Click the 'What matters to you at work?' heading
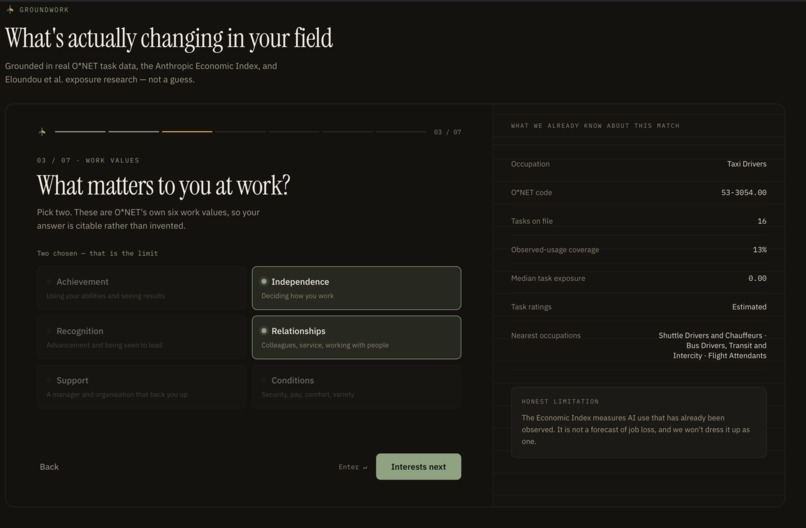 coord(163,186)
